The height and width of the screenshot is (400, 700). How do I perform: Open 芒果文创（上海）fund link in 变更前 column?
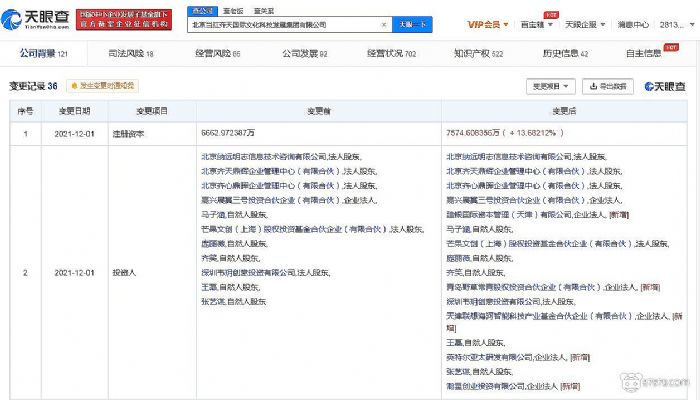[294, 229]
